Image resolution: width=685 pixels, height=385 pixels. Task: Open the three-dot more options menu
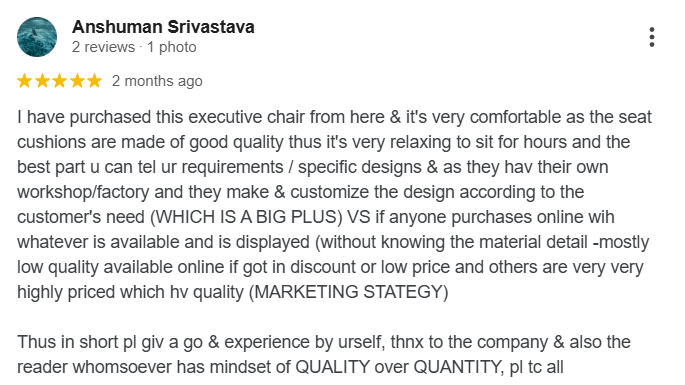point(651,37)
